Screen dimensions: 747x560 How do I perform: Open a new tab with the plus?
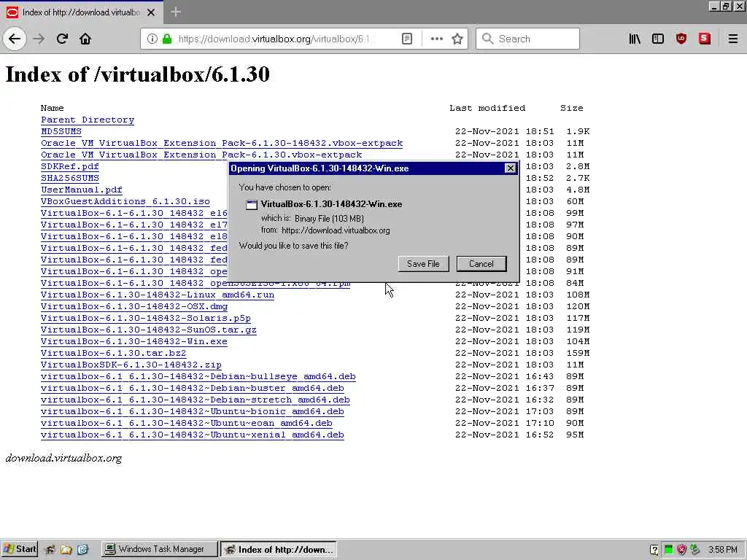click(175, 12)
